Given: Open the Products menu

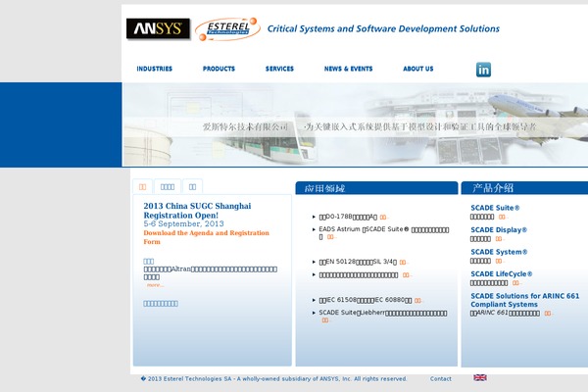Looking at the screenshot, I should coord(219,69).
